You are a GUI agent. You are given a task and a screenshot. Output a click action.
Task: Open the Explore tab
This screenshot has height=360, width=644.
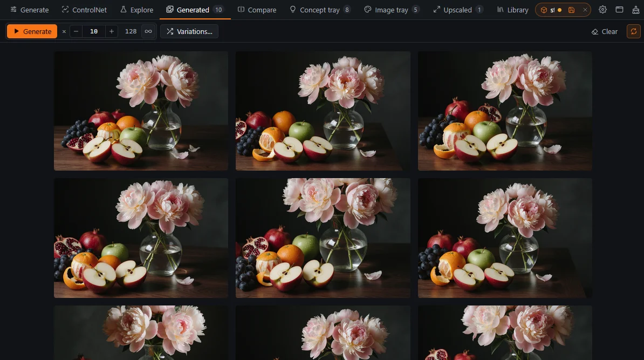[x=136, y=10]
